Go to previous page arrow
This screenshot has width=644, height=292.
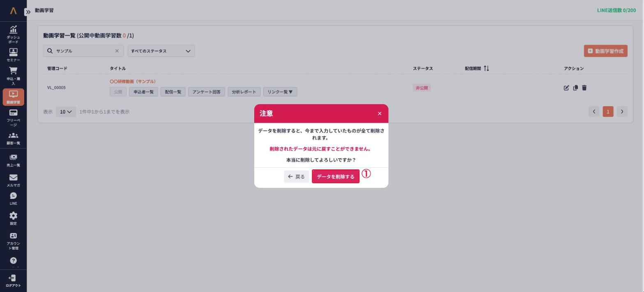[x=593, y=112]
